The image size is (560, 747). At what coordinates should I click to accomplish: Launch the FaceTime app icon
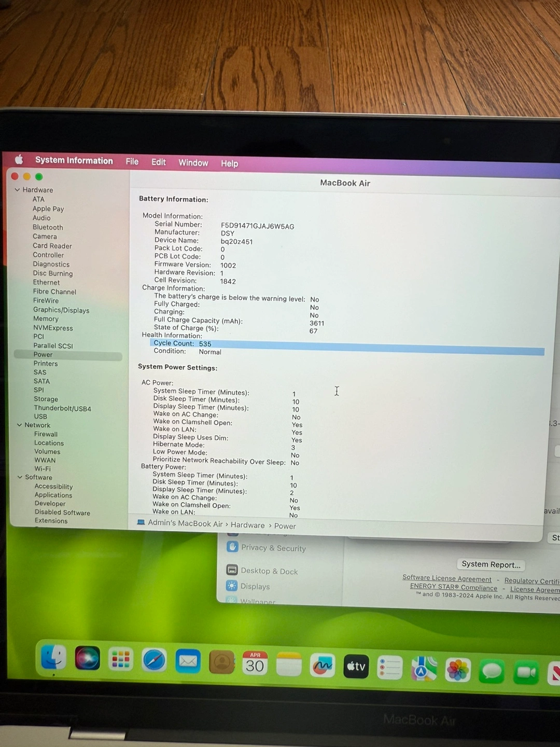[526, 672]
